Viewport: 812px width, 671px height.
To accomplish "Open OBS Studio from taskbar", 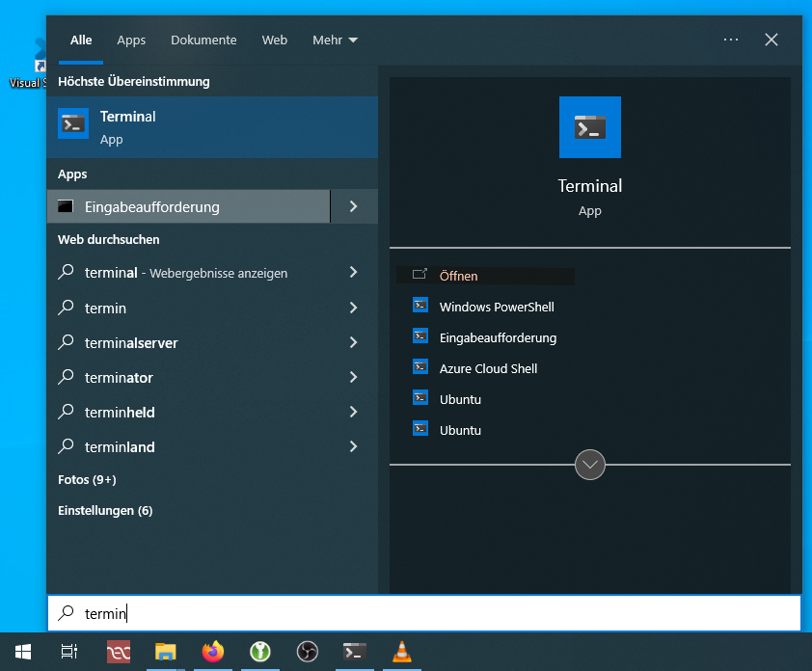I will click(x=307, y=652).
